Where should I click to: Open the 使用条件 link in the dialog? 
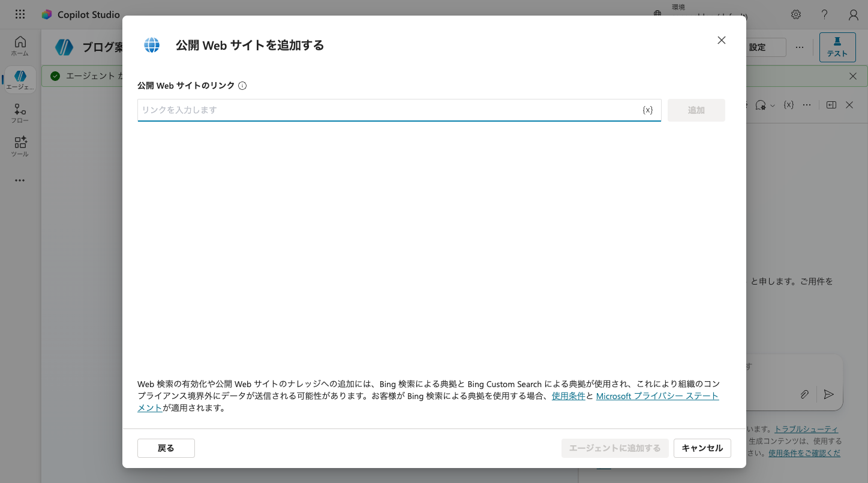point(569,396)
